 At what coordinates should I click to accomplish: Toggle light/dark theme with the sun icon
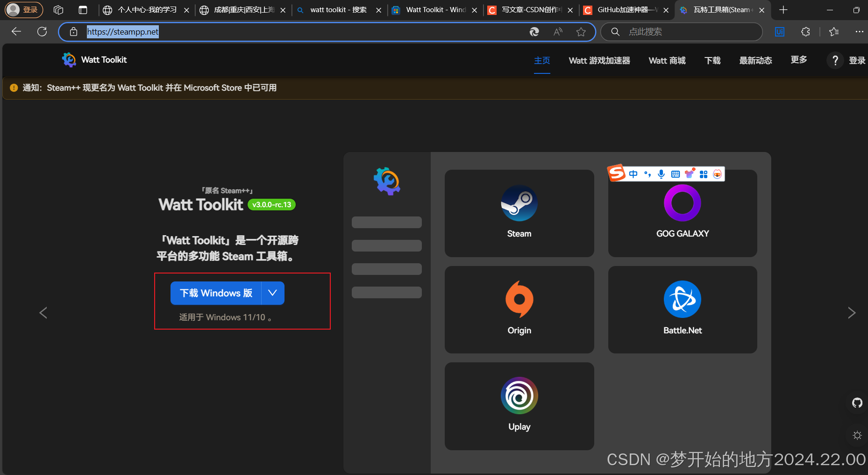[x=857, y=435]
